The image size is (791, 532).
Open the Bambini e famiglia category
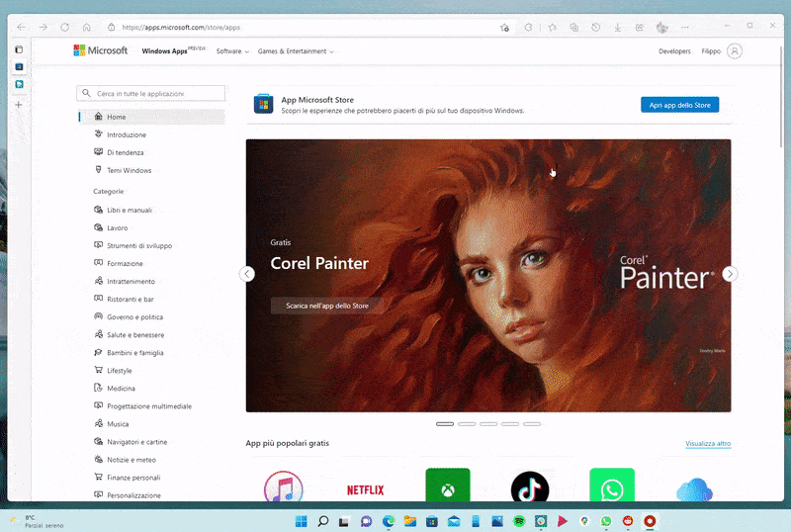pos(129,353)
